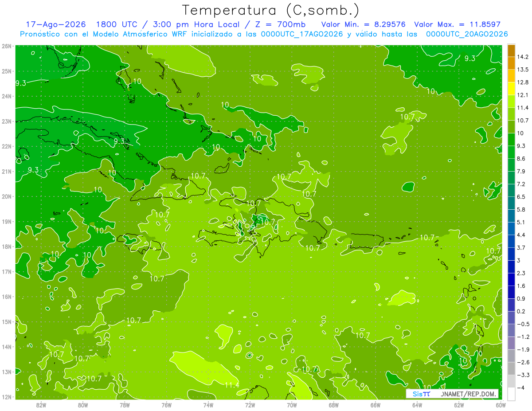Pick the gray swatch between -2.6 and -3.3

(511, 368)
